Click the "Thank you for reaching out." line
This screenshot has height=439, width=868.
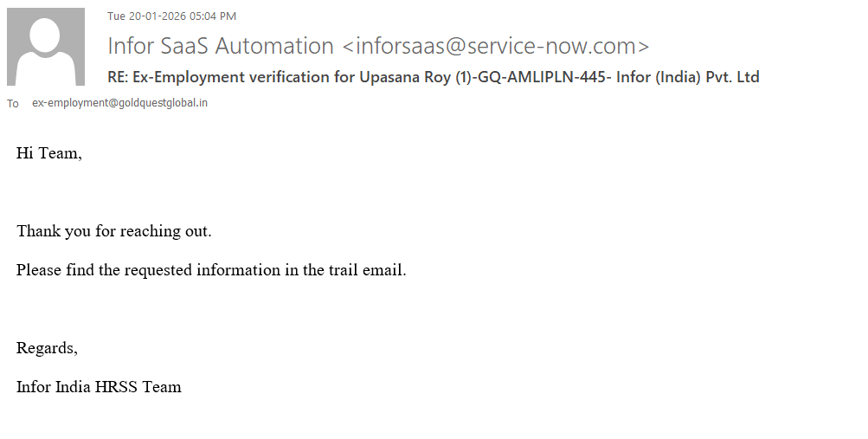(114, 231)
